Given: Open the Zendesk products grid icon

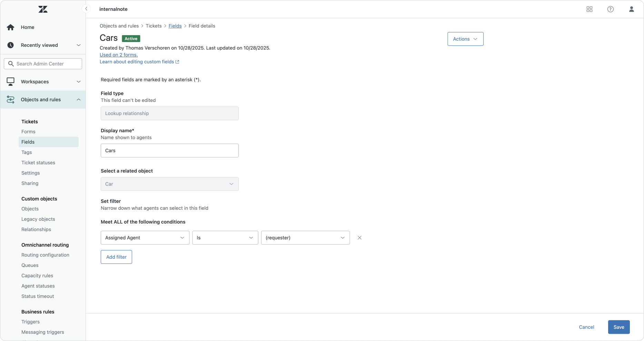Looking at the screenshot, I should (x=589, y=9).
